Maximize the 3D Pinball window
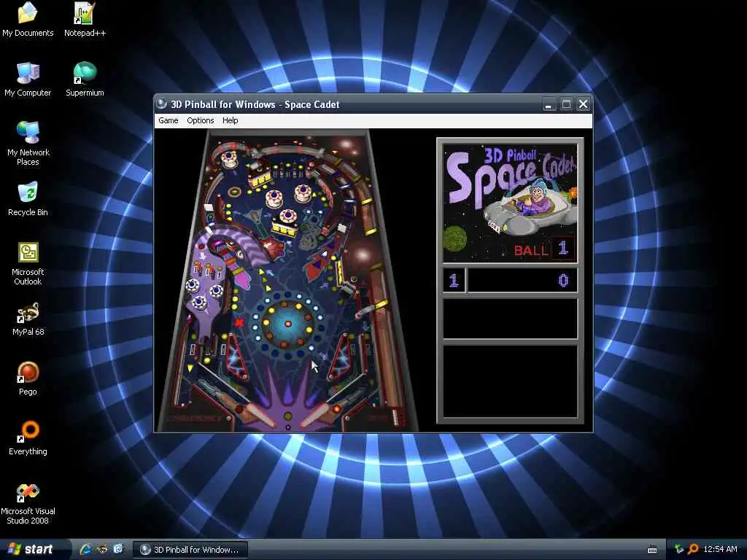The width and height of the screenshot is (747, 560). 566,104
